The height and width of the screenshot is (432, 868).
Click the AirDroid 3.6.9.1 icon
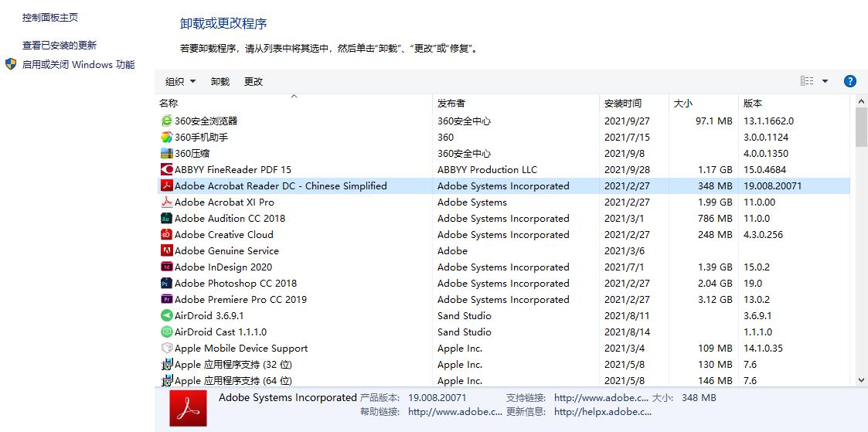tap(166, 315)
